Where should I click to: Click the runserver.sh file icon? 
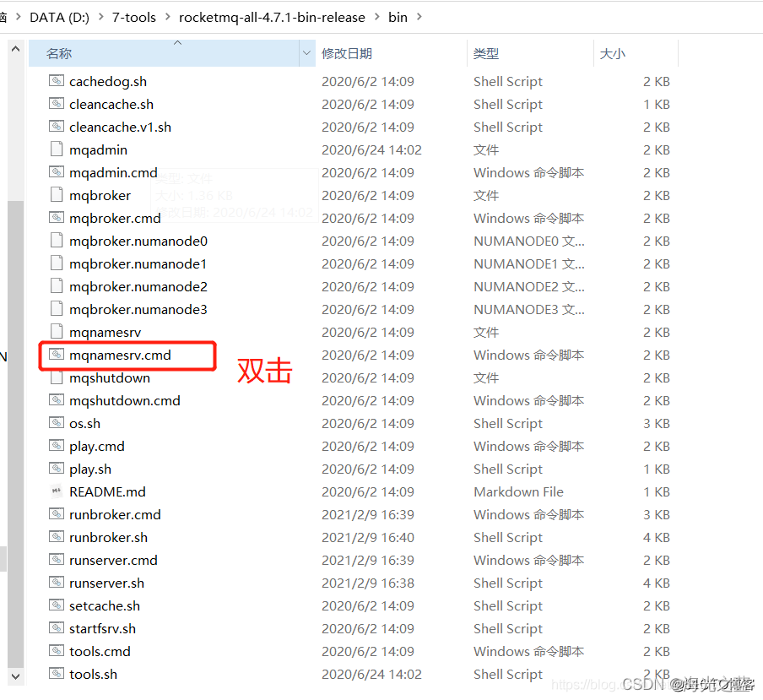[x=57, y=582]
